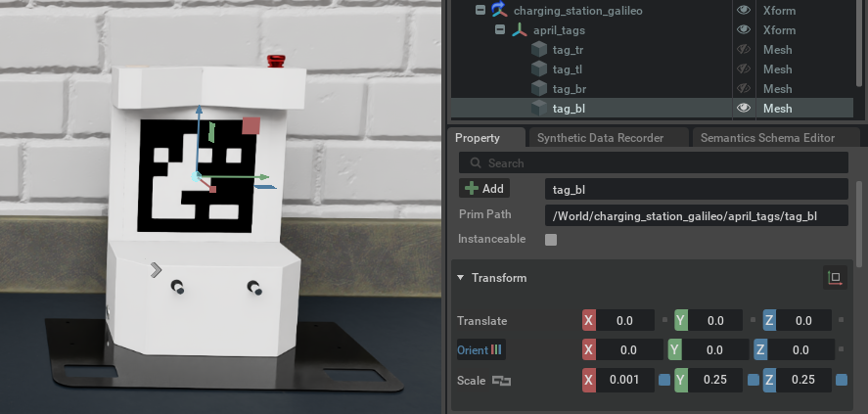This screenshot has height=414, width=868.
Task: Edit Translate X value
Action: [624, 320]
